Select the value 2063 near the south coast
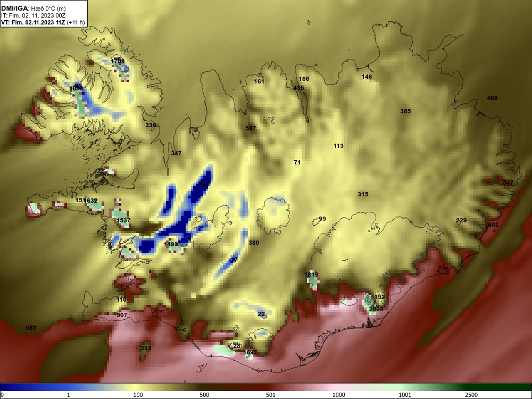This screenshot has width=532, height=399. tap(376, 309)
